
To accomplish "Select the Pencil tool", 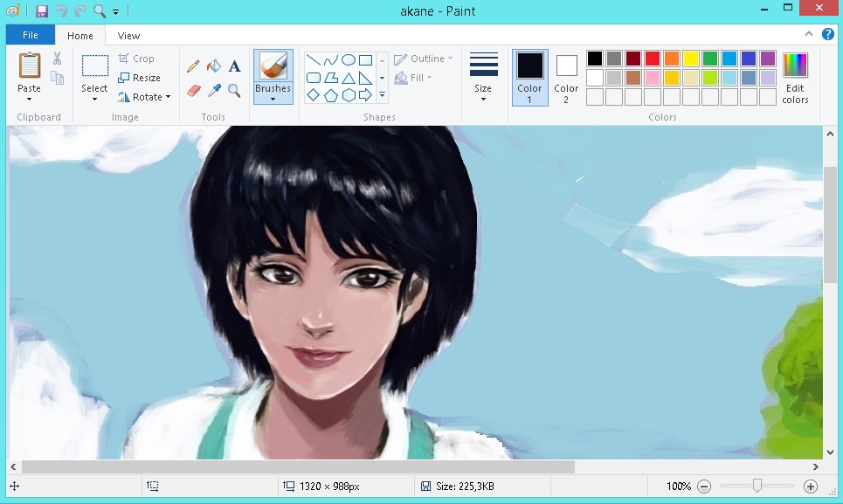I will (x=193, y=66).
